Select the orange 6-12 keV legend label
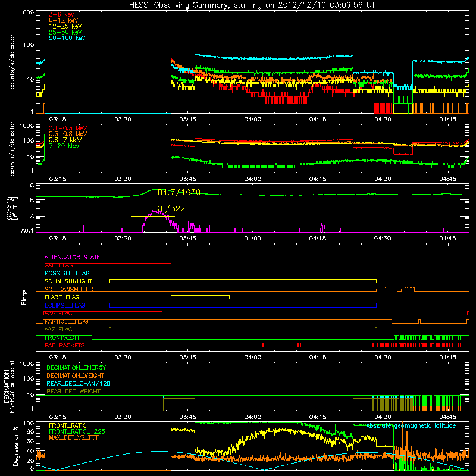Image resolution: width=476 pixels, height=476 pixels. tap(64, 20)
